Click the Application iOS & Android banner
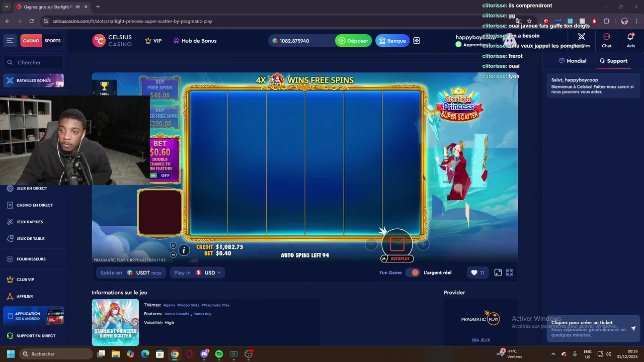This screenshot has height=362, width=644. coord(34,316)
